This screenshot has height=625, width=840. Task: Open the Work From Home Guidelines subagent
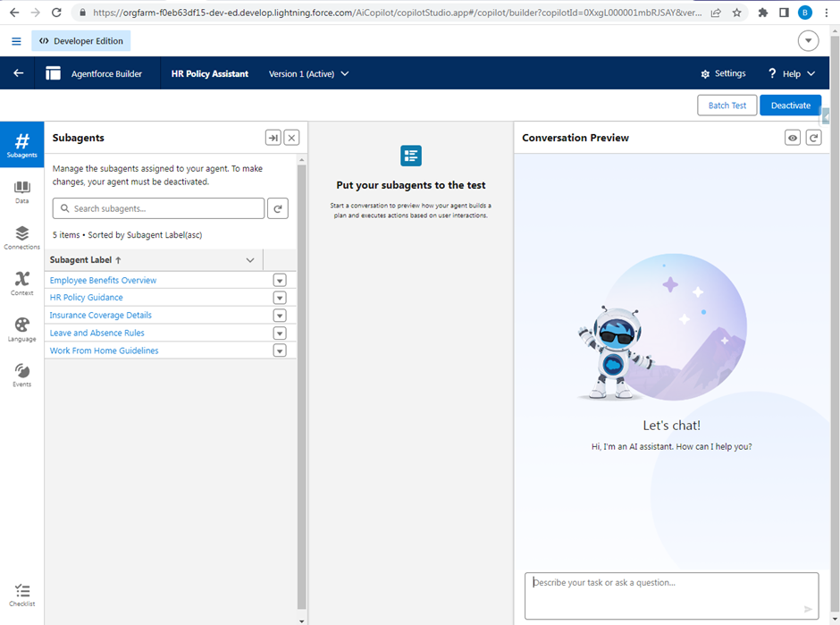(x=104, y=351)
